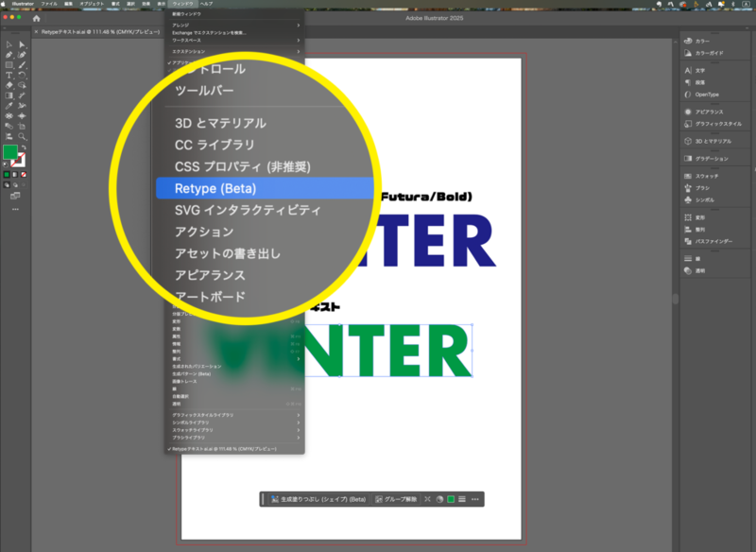This screenshot has height=552, width=756.
Task: Choose 新規ウィンドウ from menu
Action: click(x=234, y=14)
